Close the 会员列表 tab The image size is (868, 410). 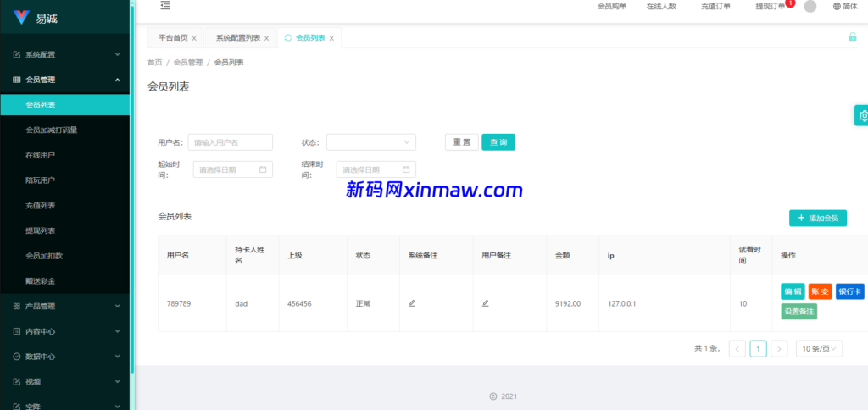tap(331, 38)
